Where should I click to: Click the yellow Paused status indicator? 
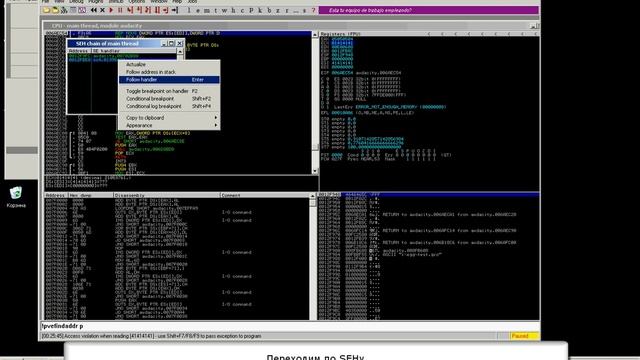(524, 336)
